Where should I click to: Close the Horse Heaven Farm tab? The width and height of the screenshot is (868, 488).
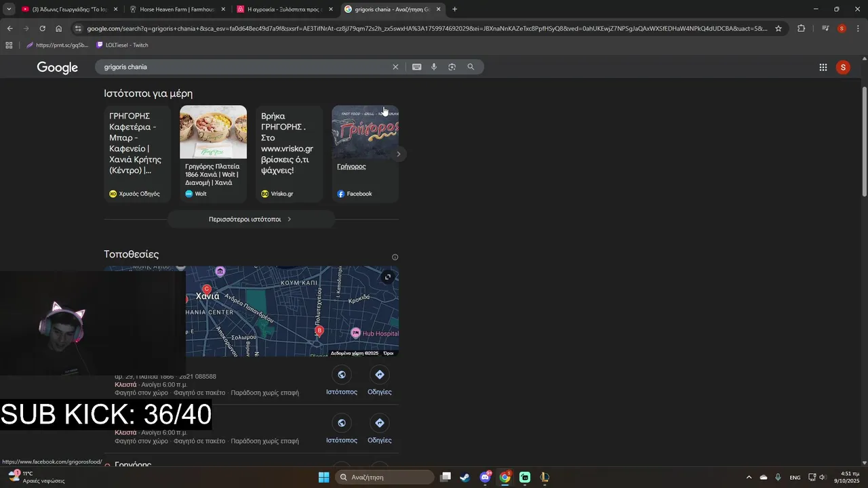(x=223, y=9)
